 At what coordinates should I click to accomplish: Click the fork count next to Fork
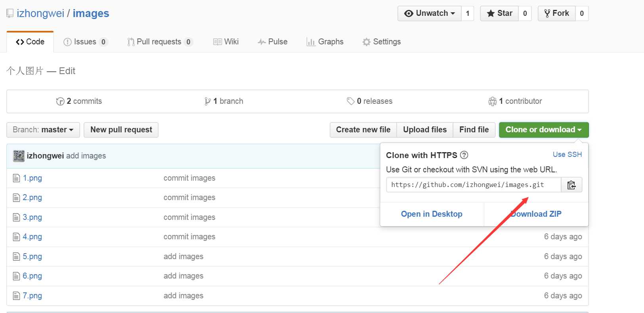(582, 13)
